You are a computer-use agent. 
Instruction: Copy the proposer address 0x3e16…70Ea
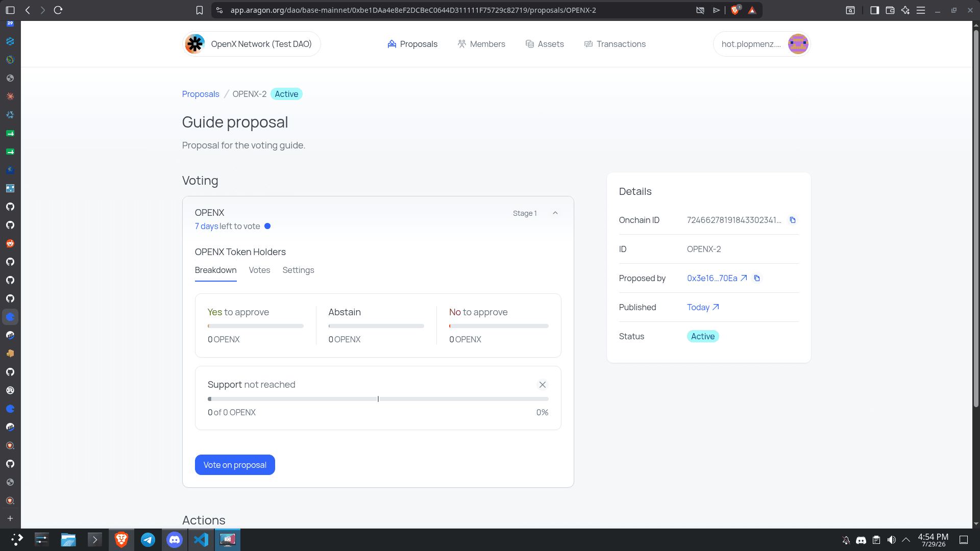[x=757, y=278]
